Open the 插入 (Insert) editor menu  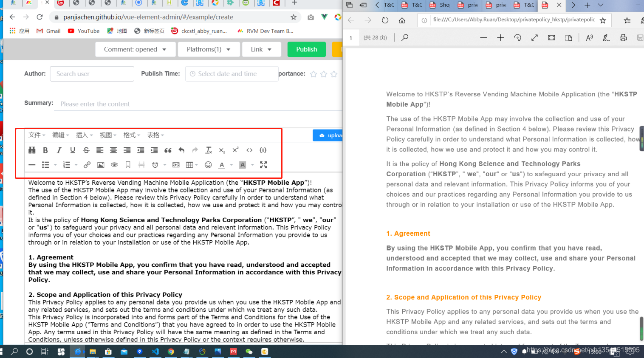coord(84,135)
